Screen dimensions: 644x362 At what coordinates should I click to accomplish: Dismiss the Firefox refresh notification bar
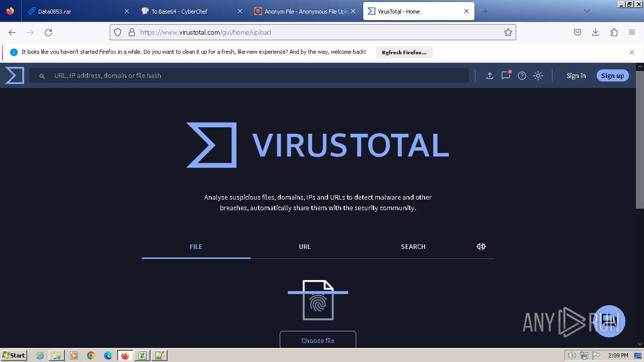click(x=632, y=52)
